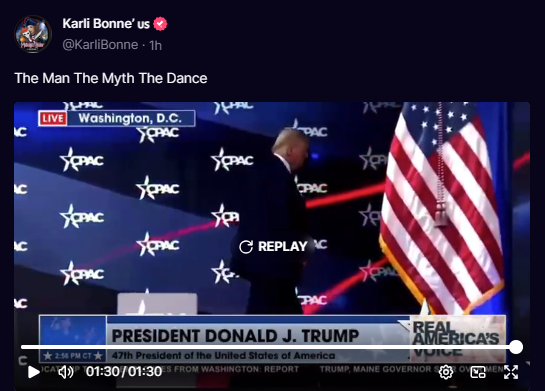The image size is (545, 391).
Task: Open video settings gear icon
Action: (x=446, y=372)
